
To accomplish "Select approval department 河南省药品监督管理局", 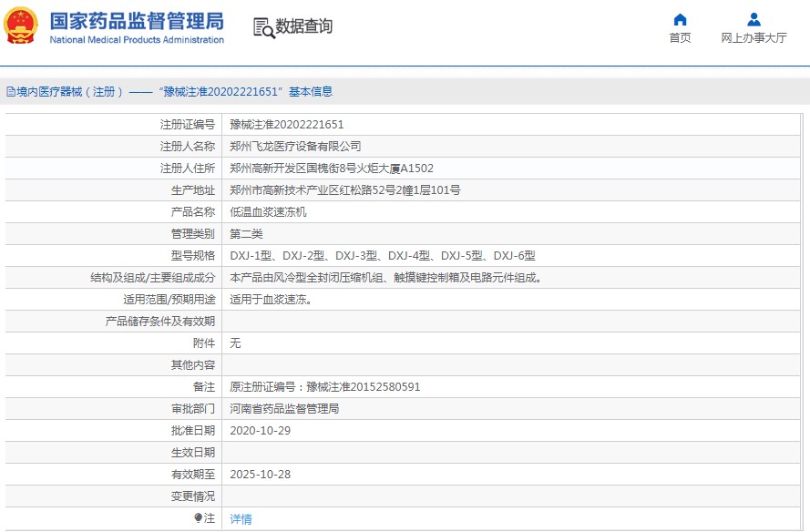I will point(284,408).
